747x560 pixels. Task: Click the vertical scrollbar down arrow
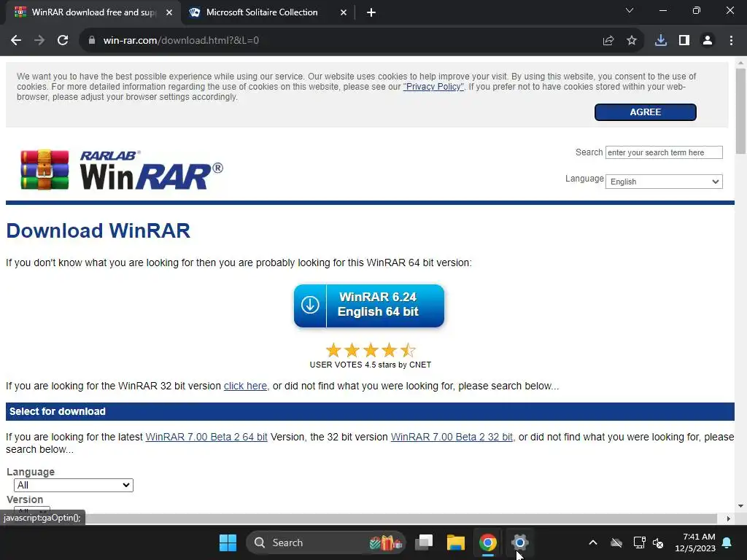tap(740, 506)
